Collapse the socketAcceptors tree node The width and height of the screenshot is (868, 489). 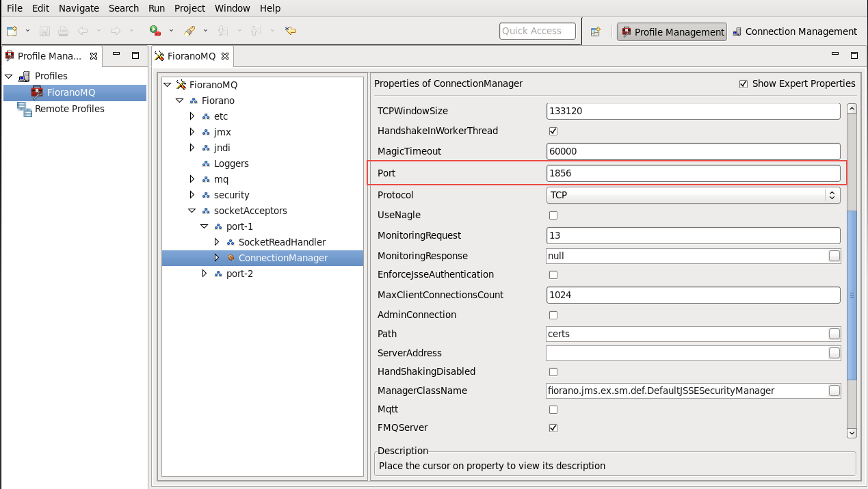192,211
